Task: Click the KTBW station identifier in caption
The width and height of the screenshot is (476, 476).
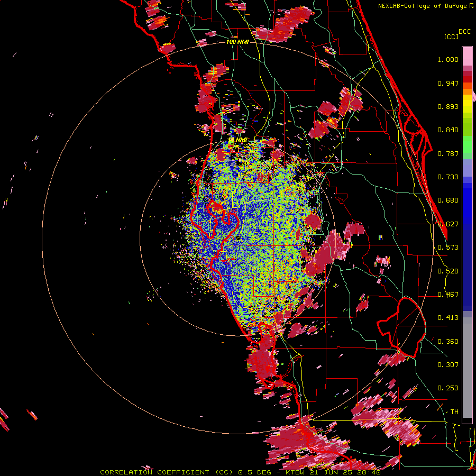Action: [296, 472]
